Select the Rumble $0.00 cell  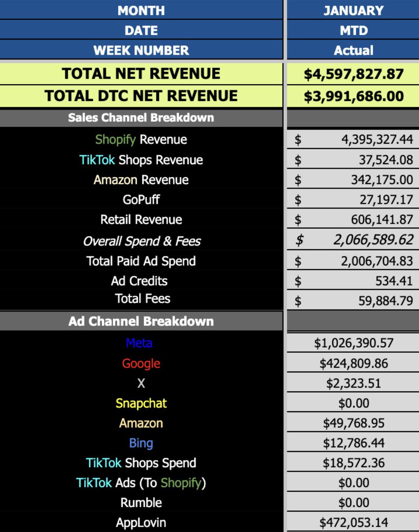tap(353, 503)
